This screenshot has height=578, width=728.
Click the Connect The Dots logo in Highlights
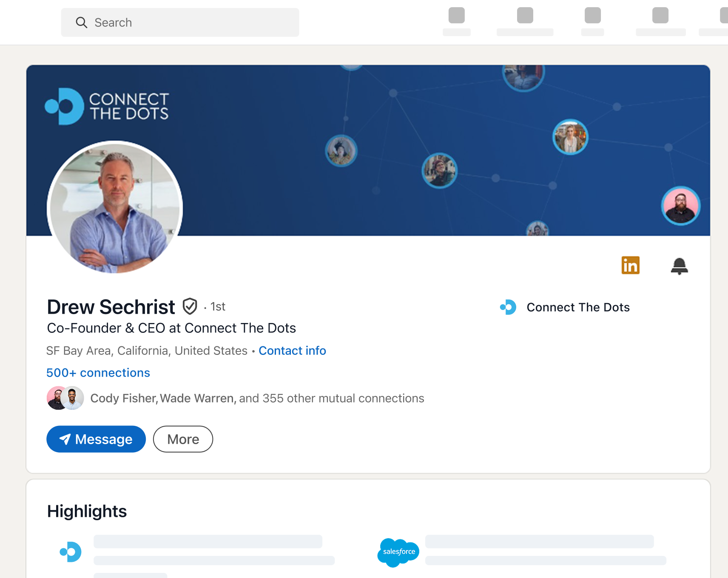(71, 551)
